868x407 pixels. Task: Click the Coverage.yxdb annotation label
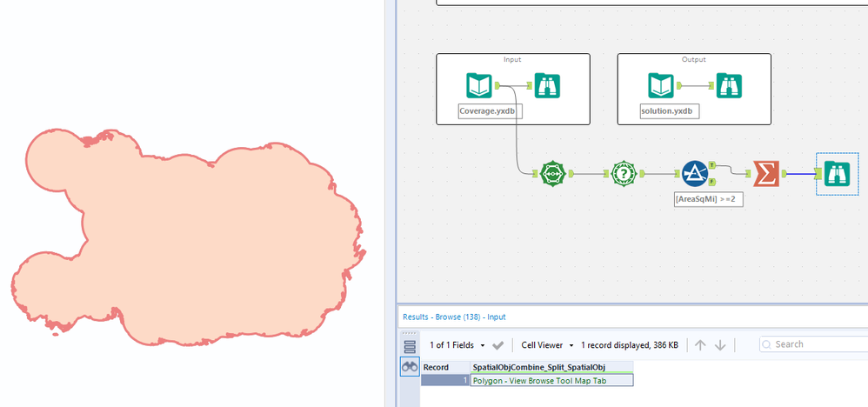coord(491,111)
